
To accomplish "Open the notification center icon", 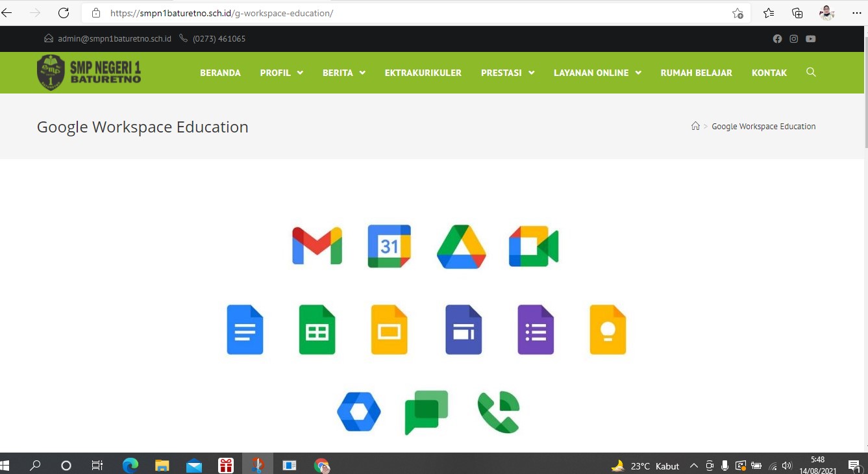I will click(854, 465).
